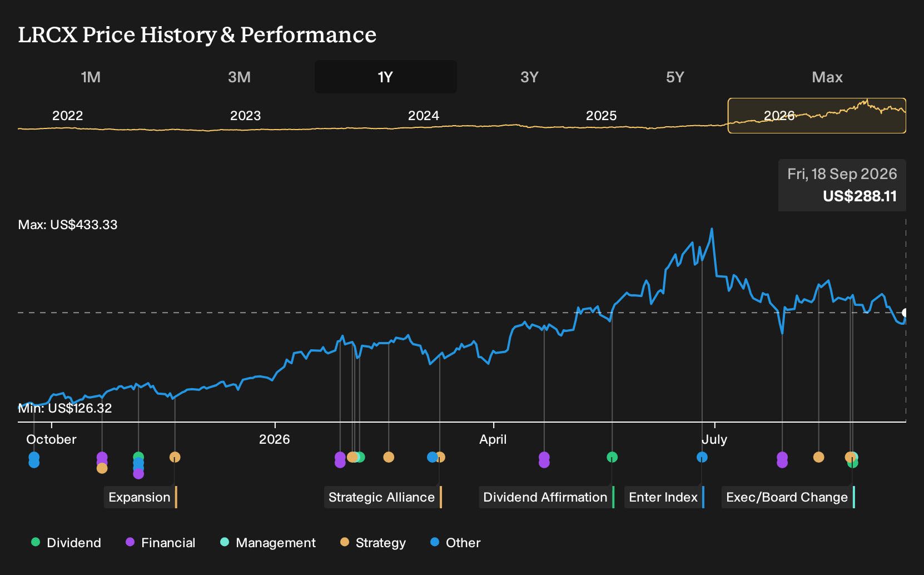
Task: Select green dot in the October event cluster
Action: click(138, 456)
